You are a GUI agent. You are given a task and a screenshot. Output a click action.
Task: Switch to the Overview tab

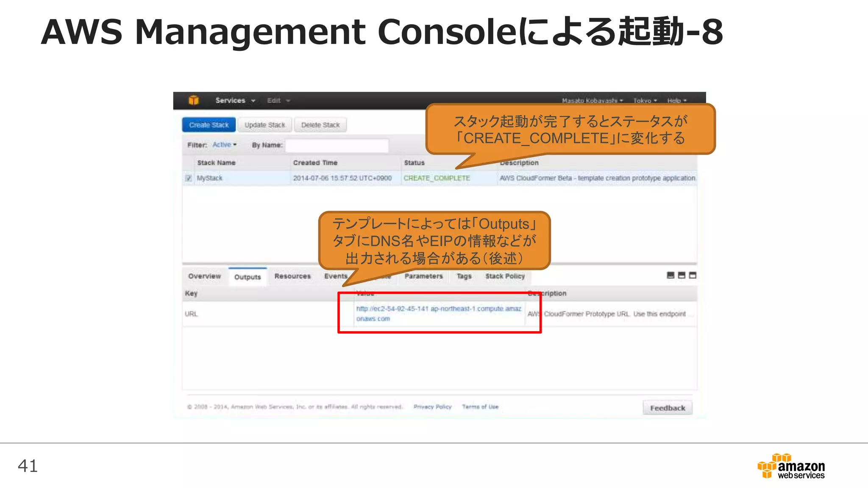205,276
